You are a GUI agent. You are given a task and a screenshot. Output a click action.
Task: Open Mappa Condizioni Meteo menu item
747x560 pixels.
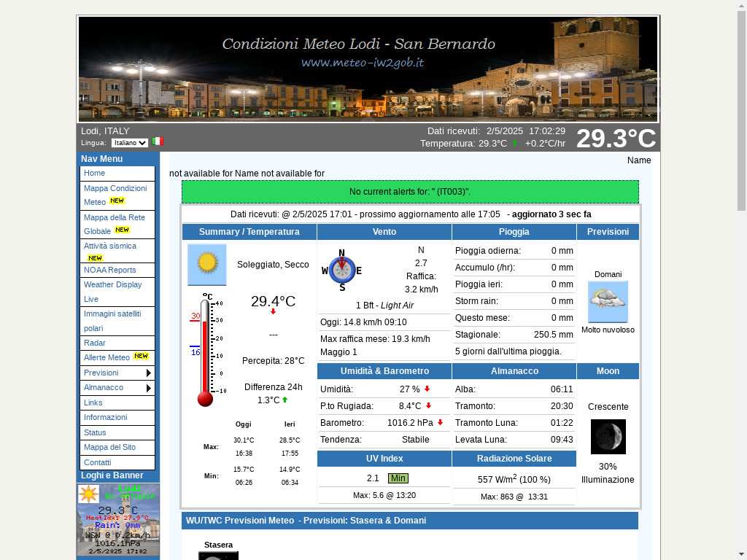coord(117,195)
